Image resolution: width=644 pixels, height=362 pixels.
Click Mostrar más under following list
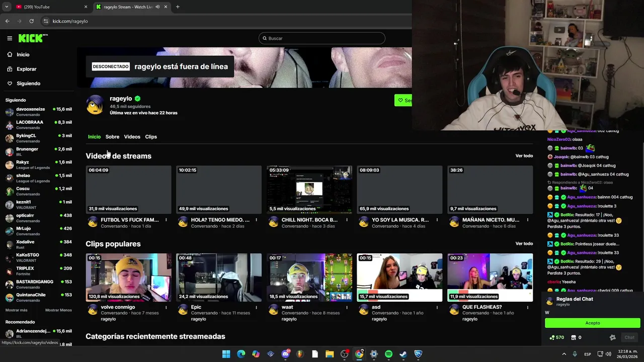16,310
